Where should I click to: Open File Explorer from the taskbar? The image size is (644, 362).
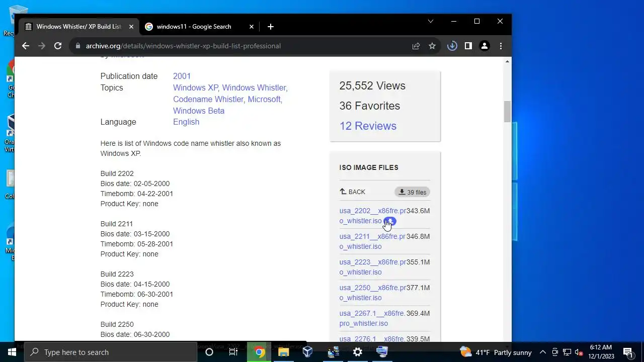(284, 352)
